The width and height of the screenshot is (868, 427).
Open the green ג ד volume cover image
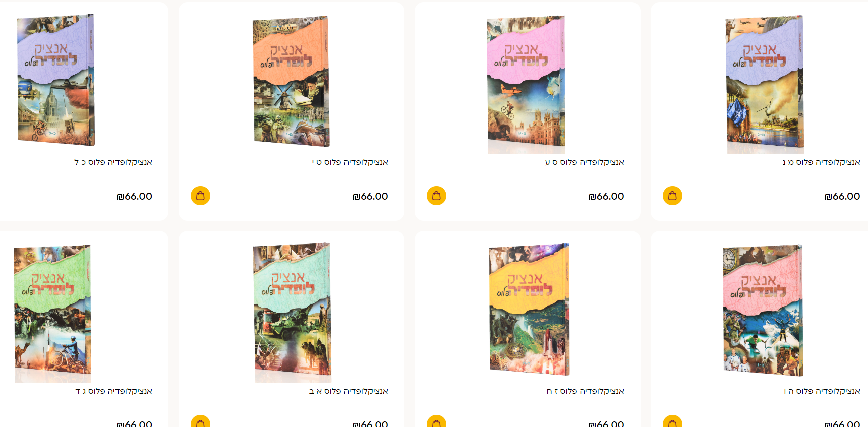52,313
